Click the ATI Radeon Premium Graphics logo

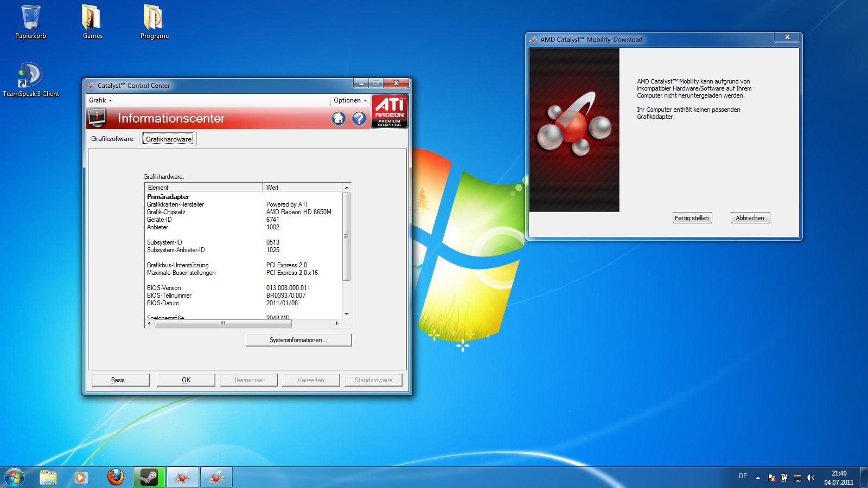point(390,112)
